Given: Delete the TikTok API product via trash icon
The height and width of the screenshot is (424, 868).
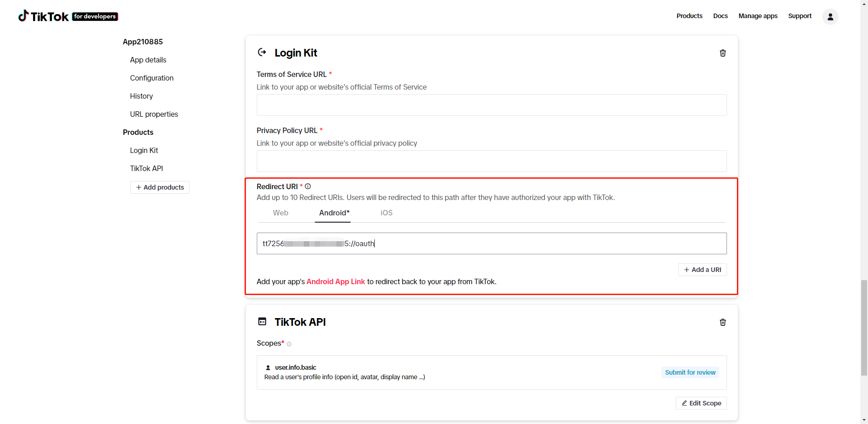Looking at the screenshot, I should (723, 322).
